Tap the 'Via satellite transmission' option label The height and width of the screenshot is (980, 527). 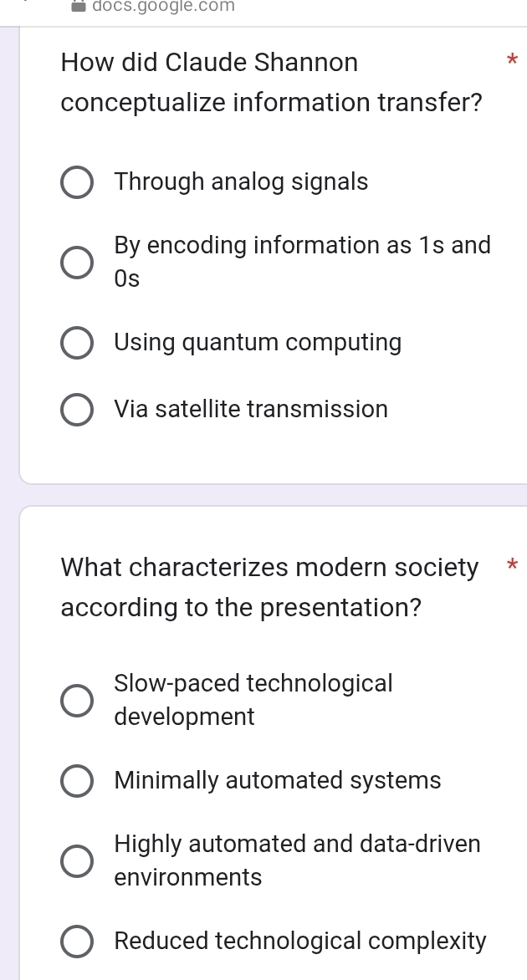251,410
